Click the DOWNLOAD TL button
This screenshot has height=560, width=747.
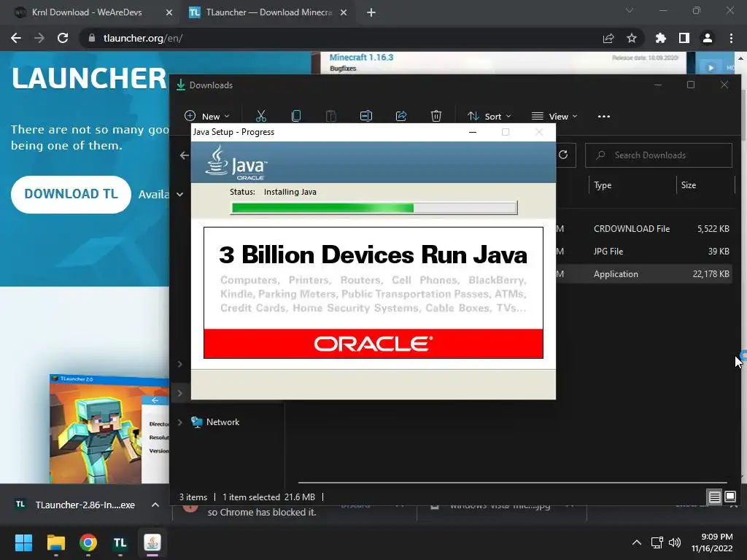[x=71, y=194]
